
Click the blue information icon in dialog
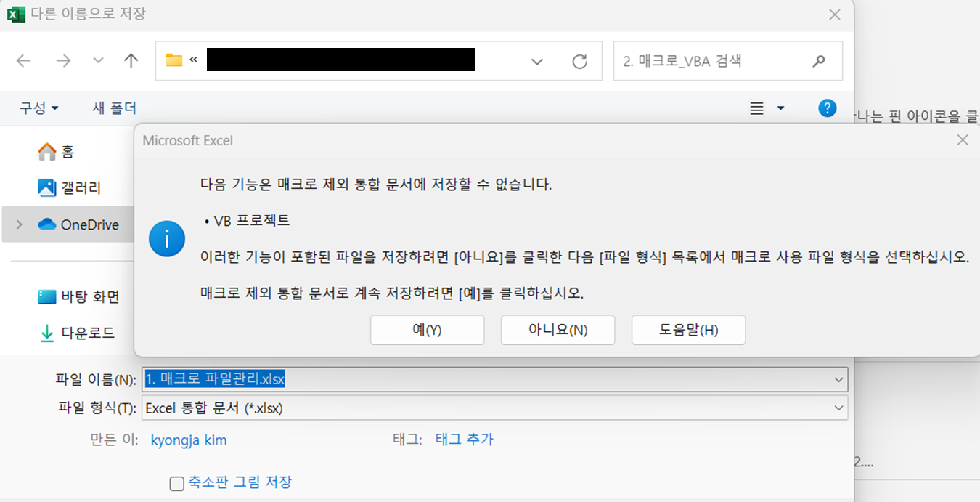(x=167, y=239)
